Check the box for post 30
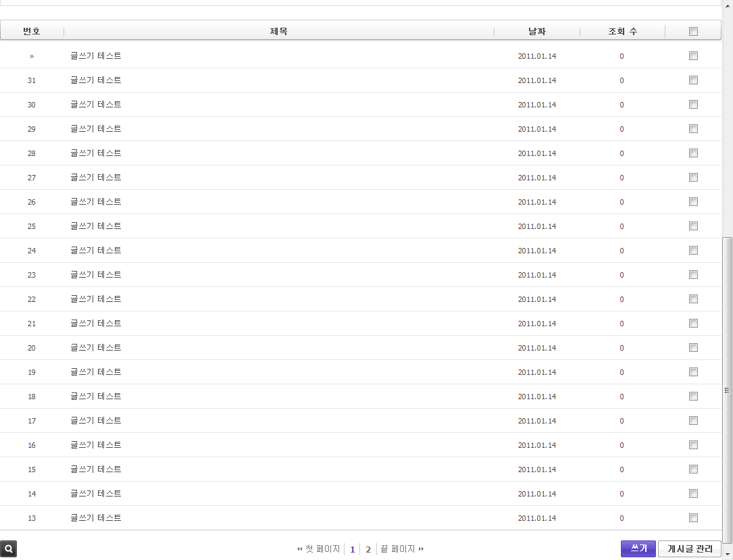Viewport: 733px width, 560px height. tap(693, 105)
